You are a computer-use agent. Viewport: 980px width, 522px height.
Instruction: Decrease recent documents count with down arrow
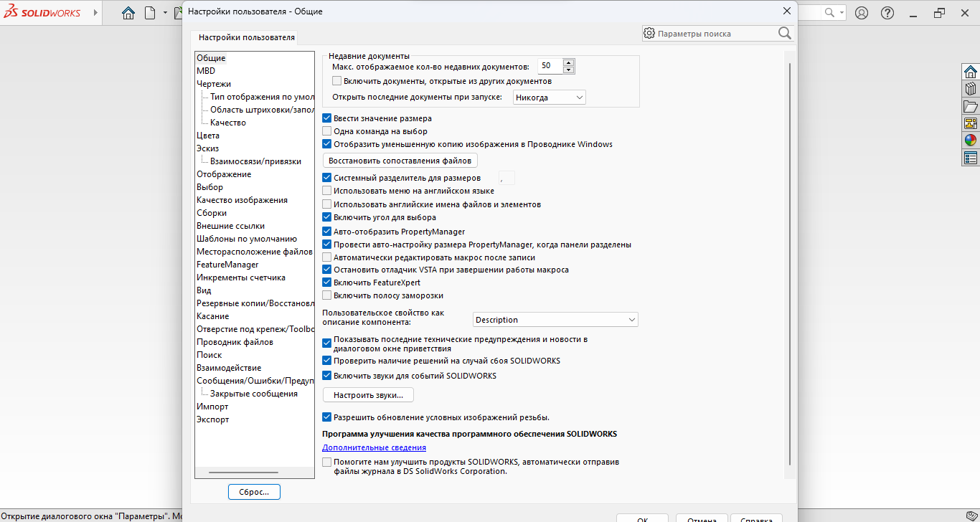pyautogui.click(x=569, y=70)
